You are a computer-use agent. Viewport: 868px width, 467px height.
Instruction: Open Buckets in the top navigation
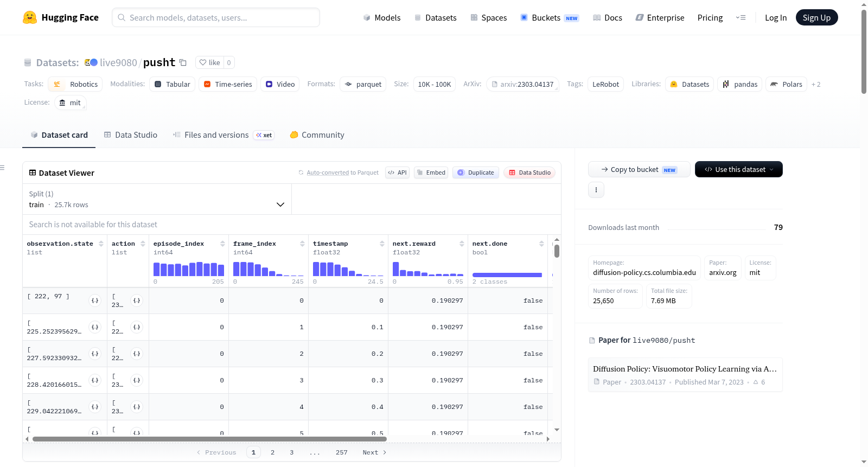pyautogui.click(x=550, y=17)
